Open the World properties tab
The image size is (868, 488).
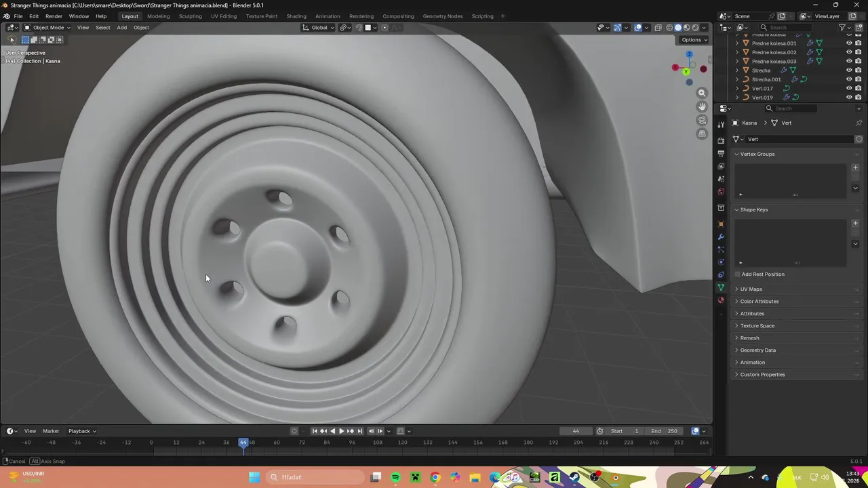tap(721, 192)
